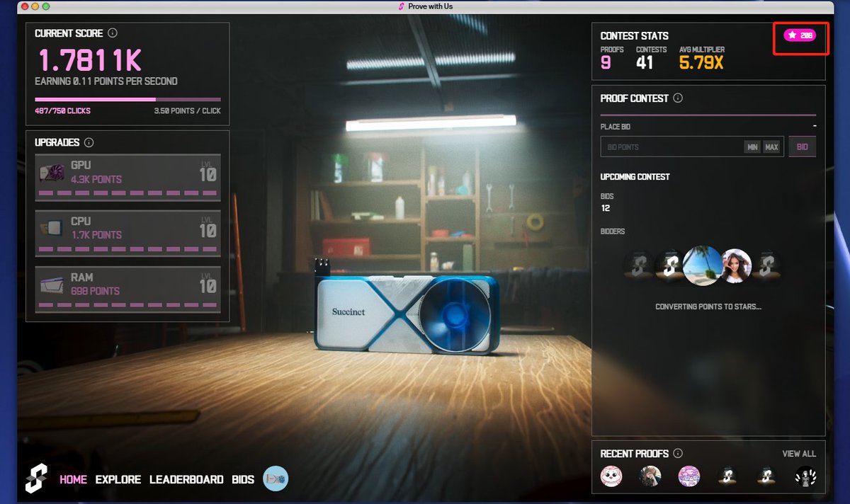Click the CPU chip upgrade icon

click(x=53, y=228)
